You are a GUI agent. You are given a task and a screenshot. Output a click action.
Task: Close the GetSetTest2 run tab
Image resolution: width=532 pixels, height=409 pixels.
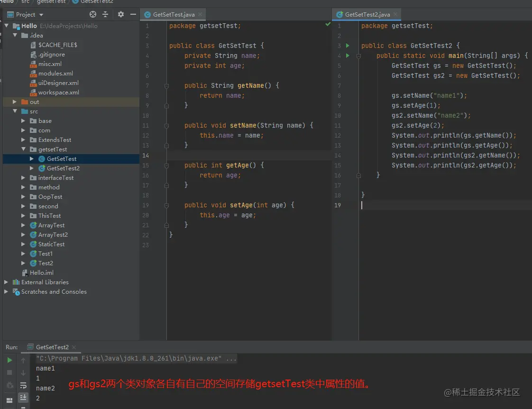[x=74, y=347]
